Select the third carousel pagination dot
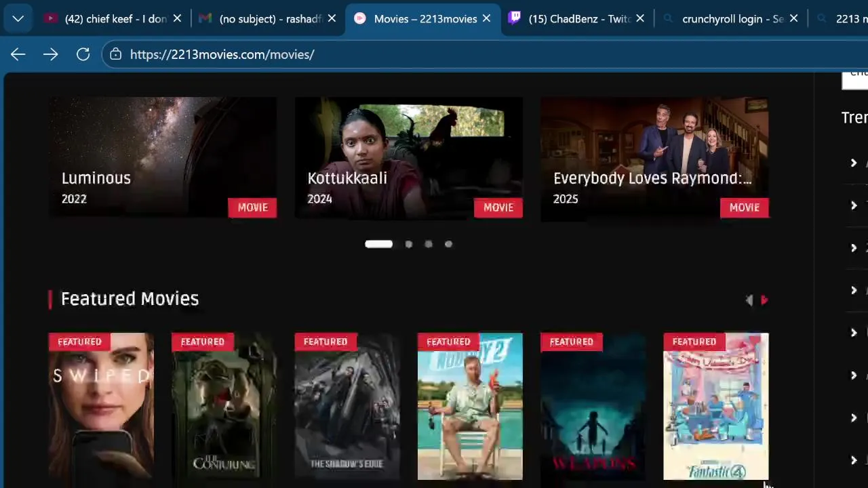868x488 pixels. 428,244
